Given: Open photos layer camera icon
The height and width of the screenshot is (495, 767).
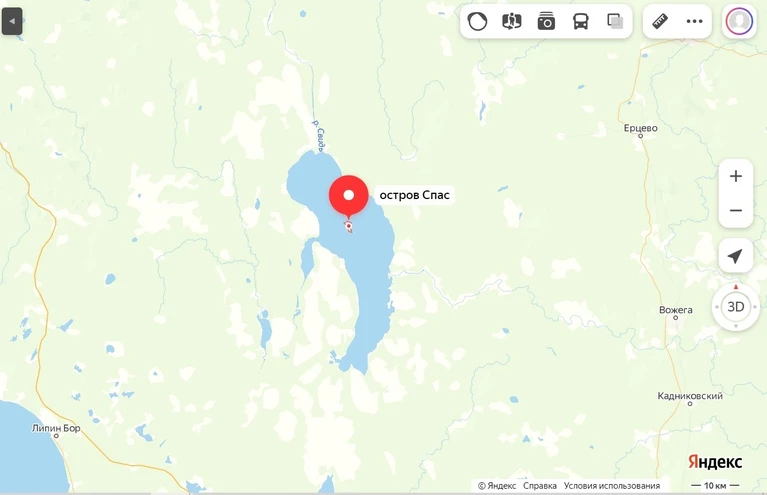Looking at the screenshot, I should coord(546,22).
